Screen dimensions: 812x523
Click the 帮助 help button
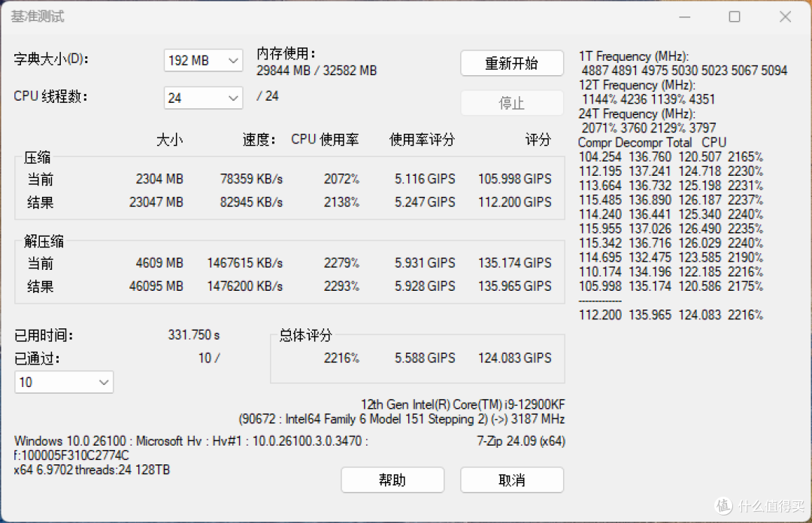(392, 479)
